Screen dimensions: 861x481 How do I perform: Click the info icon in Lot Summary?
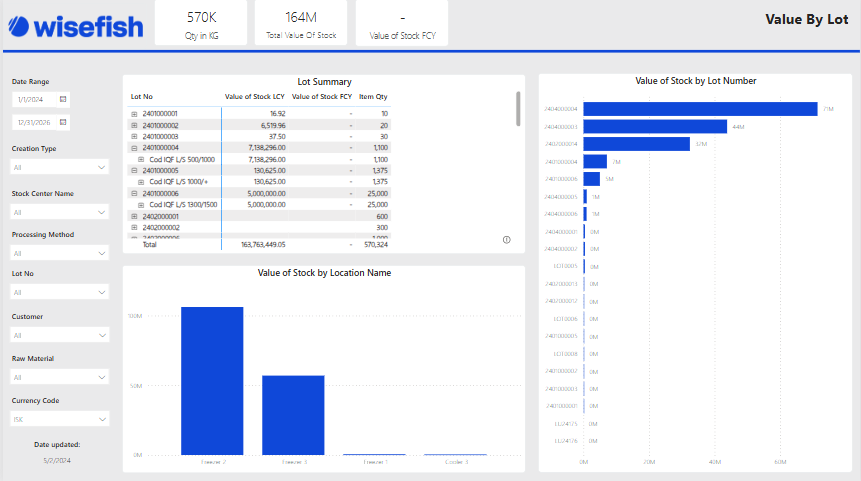pos(506,240)
